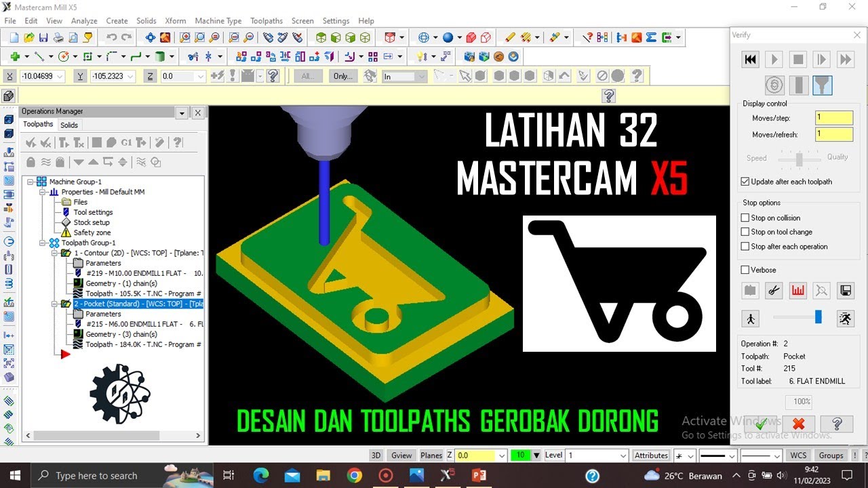Screen dimensions: 868x488
Task: Toggle Update after each toolpath checkbox
Action: tap(745, 182)
